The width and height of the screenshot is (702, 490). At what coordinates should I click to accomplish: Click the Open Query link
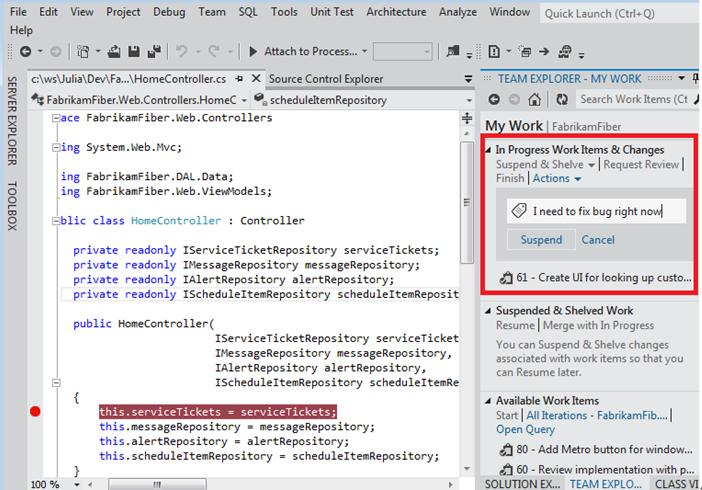(x=525, y=430)
